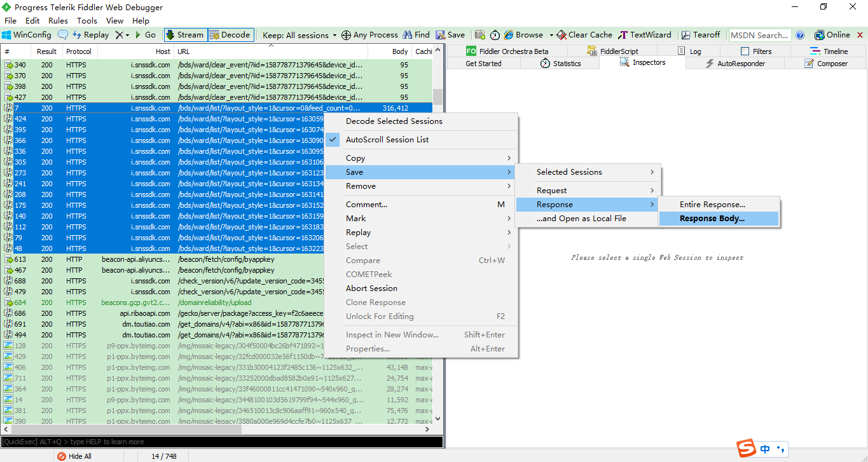Click the Remove X toolbar icon
The height and width of the screenshot is (462, 868).
(x=119, y=35)
